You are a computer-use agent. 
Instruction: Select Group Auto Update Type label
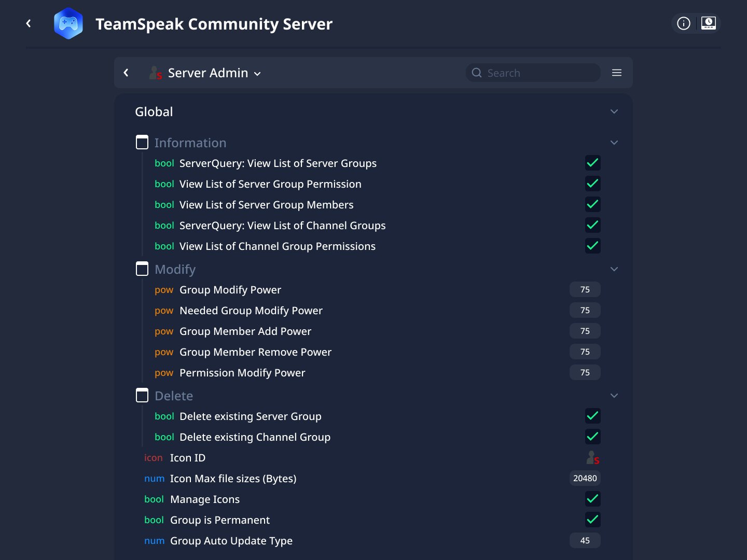(x=231, y=541)
